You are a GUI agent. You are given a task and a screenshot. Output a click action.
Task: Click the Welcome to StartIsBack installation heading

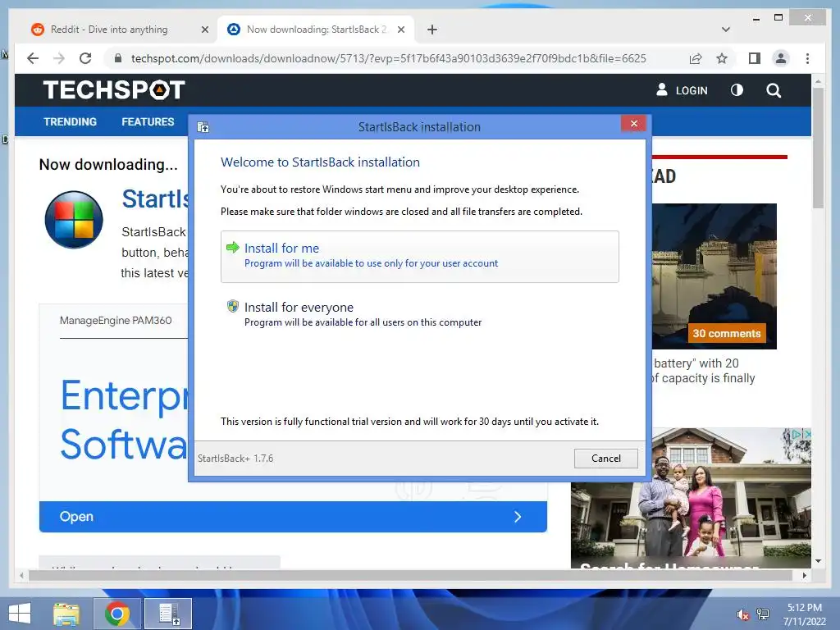point(321,162)
